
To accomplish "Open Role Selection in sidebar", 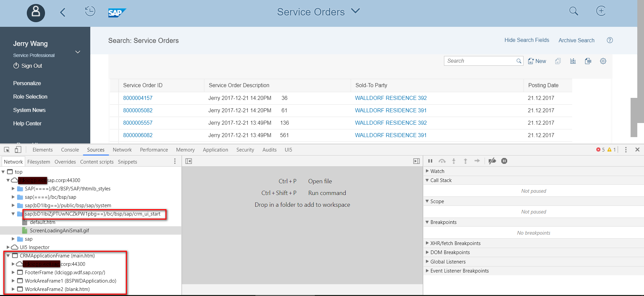I will [x=30, y=97].
